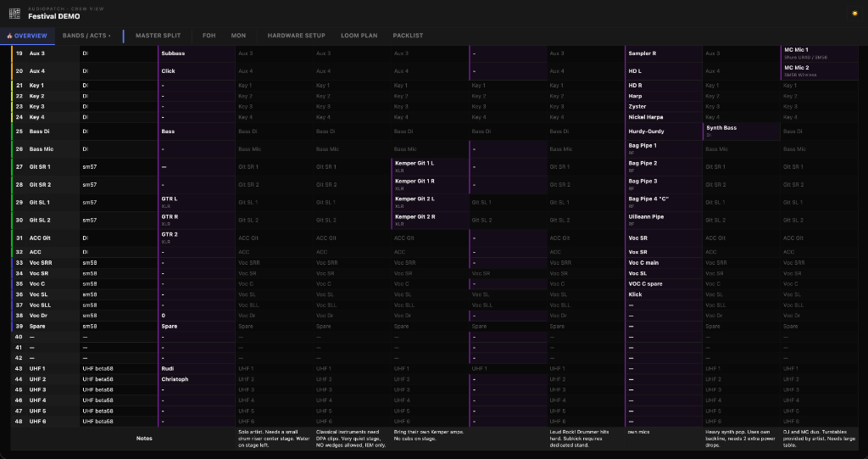
Task: Select the Rudi cell in row 43
Action: click(197, 368)
